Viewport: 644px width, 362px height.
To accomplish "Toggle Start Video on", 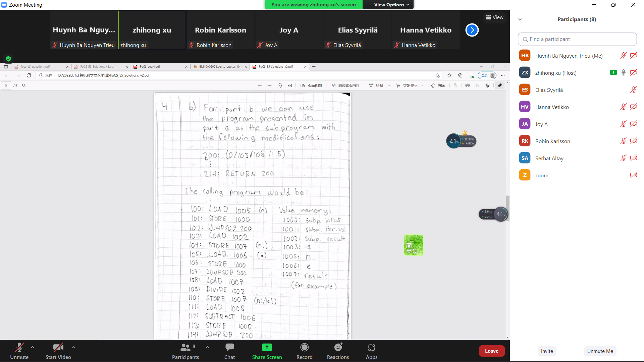I will [x=58, y=351].
